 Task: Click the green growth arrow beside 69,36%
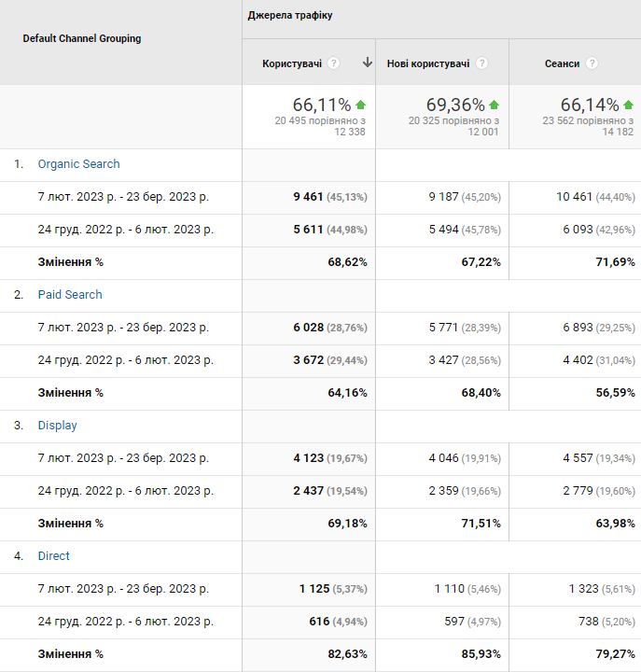tap(495, 105)
